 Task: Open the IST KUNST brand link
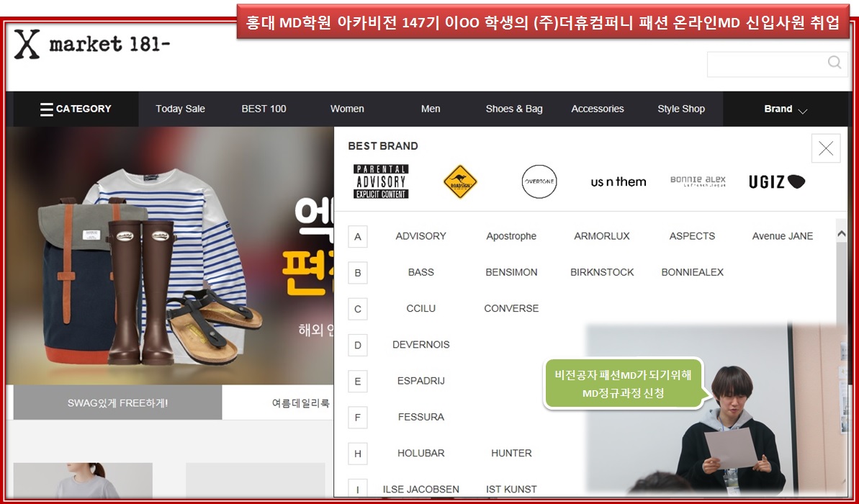pyautogui.click(x=511, y=489)
